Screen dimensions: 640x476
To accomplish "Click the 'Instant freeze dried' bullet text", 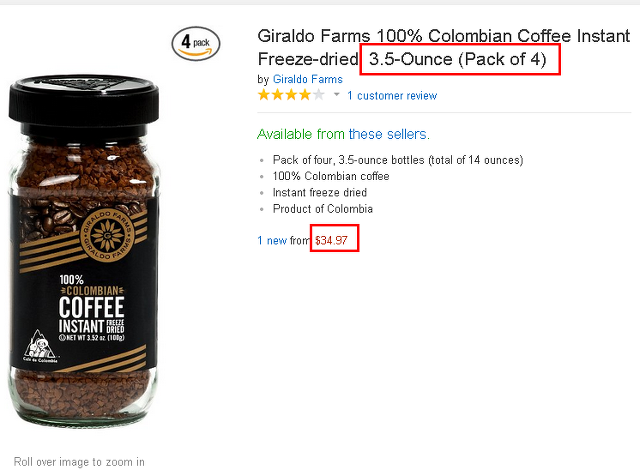I will point(320,192).
